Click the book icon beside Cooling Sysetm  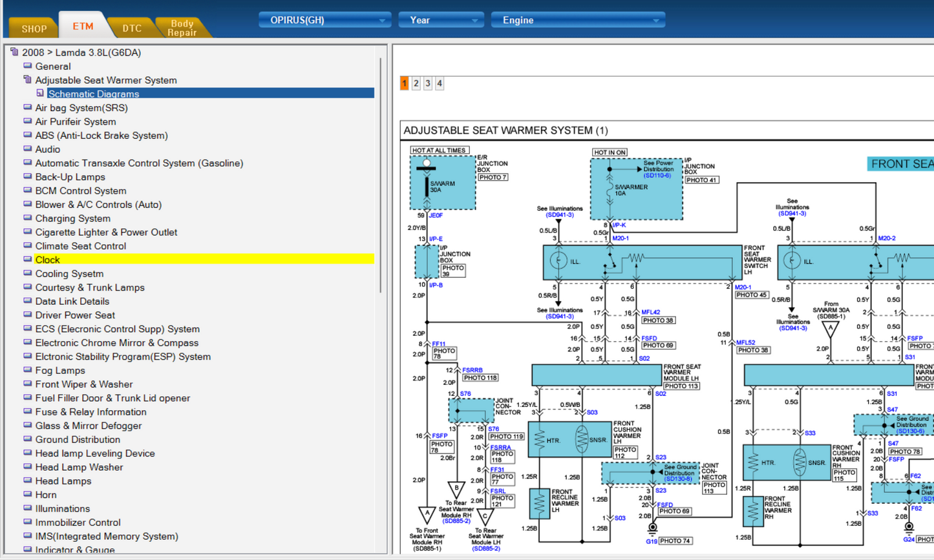click(x=27, y=273)
